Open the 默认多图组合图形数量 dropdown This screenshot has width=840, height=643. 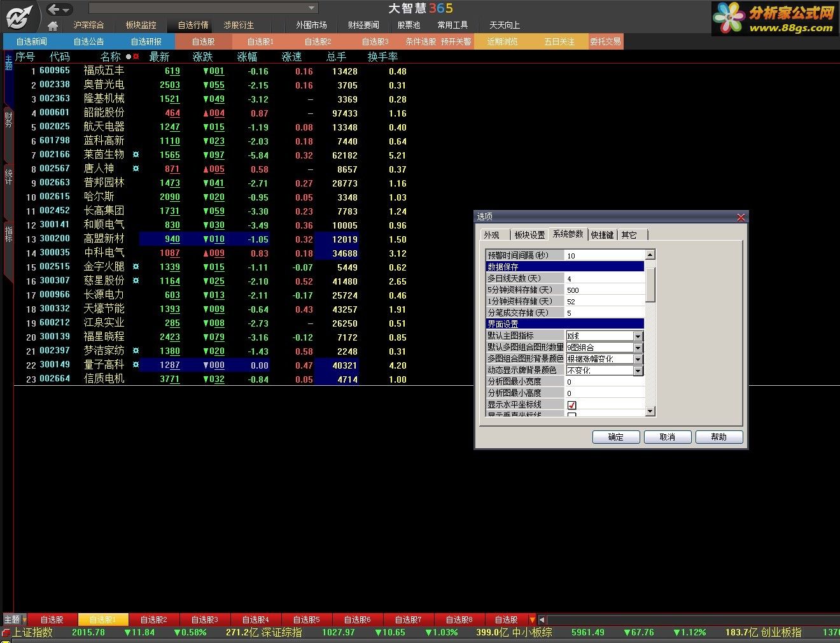(638, 348)
